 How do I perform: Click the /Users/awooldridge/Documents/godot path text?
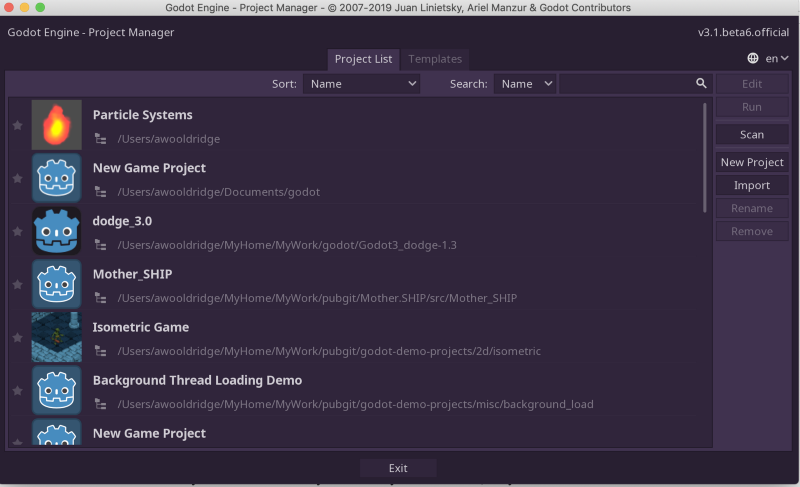218,192
